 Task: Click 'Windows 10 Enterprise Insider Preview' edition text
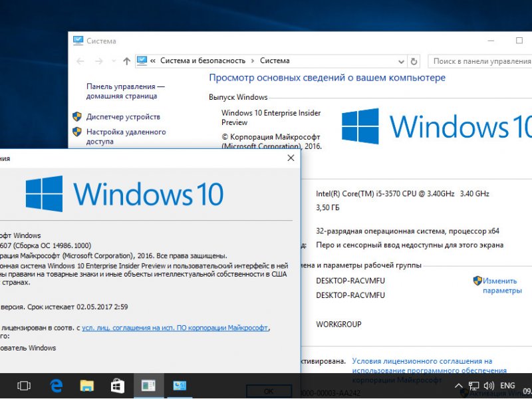(271, 118)
